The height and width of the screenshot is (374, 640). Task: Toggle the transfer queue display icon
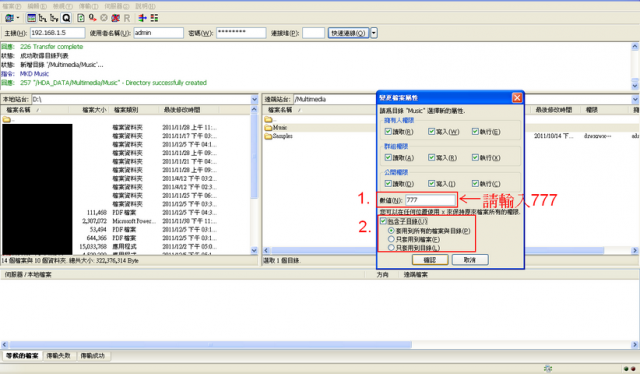coord(66,18)
